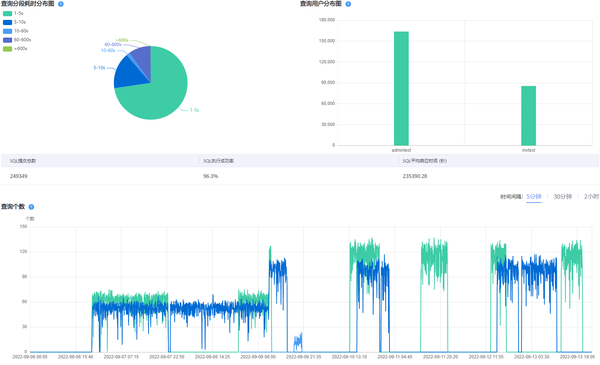Hide the 10-60s series via legend
The image size is (600, 365).
[15, 31]
